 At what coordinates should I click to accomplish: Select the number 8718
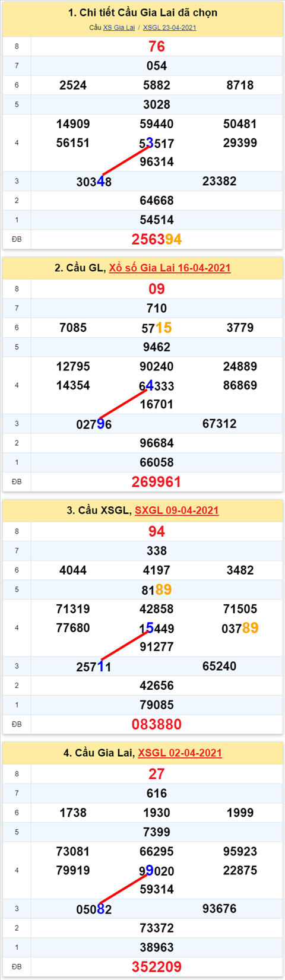240,85
